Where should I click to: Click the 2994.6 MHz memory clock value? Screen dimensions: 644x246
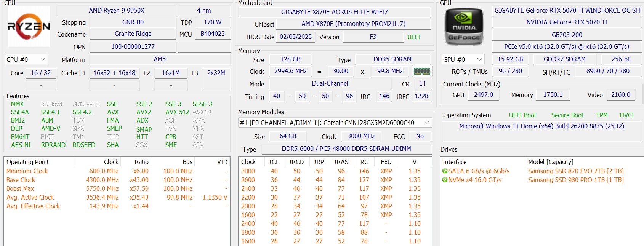point(290,71)
